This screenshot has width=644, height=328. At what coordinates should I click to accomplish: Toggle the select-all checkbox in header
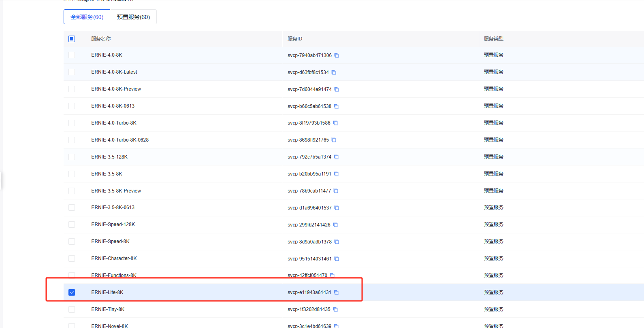[x=72, y=39]
